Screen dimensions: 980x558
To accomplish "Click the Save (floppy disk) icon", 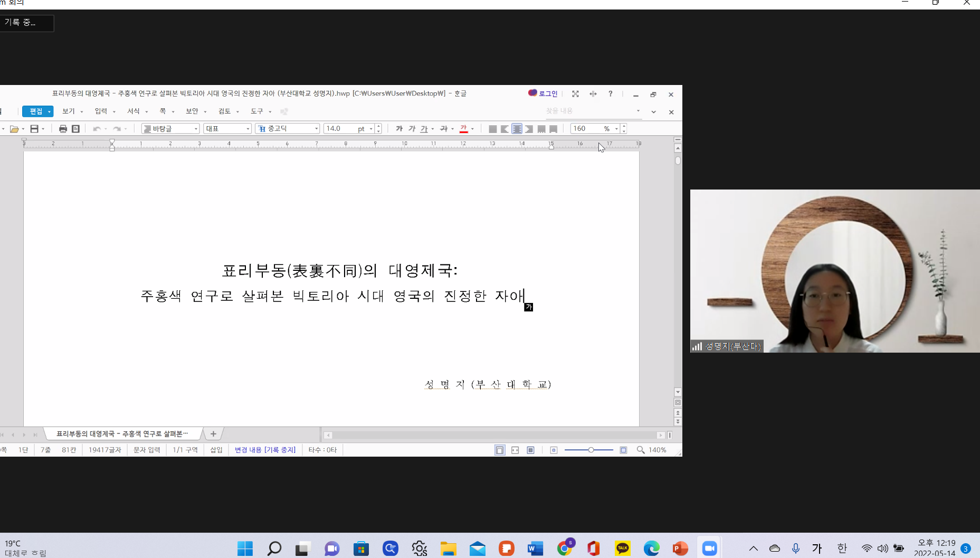I will click(34, 129).
